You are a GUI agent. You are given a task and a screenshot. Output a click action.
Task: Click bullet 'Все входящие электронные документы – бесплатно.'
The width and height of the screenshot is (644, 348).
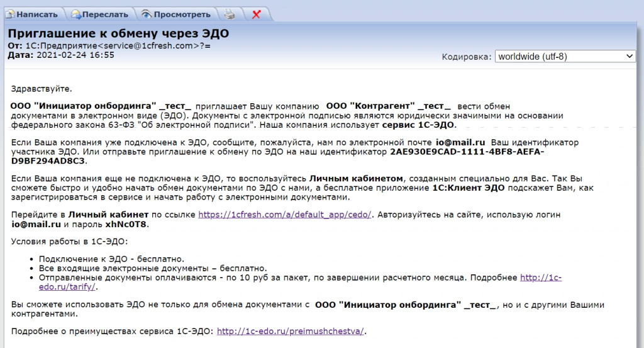pyautogui.click(x=153, y=268)
